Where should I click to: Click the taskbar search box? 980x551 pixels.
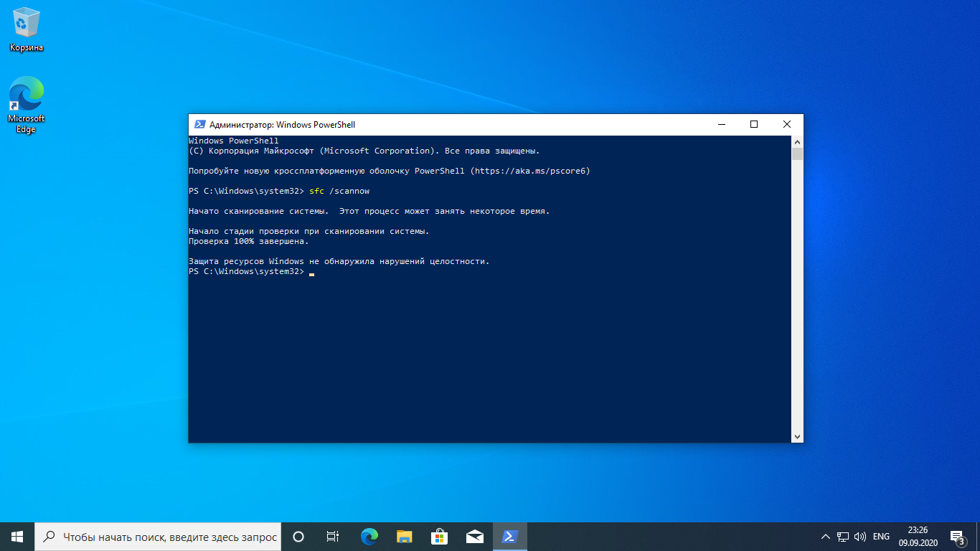(158, 537)
